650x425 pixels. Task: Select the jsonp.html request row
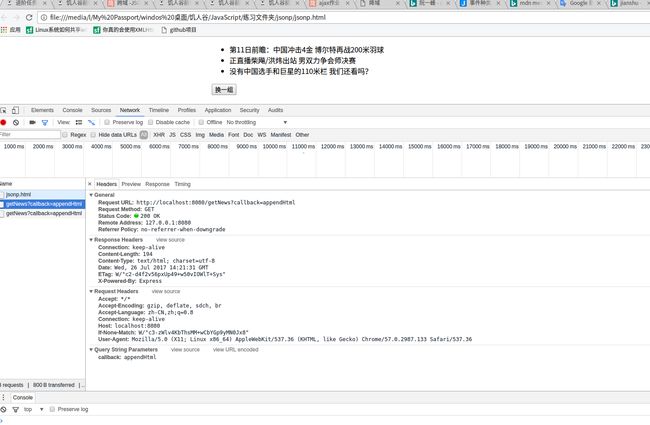(42, 194)
